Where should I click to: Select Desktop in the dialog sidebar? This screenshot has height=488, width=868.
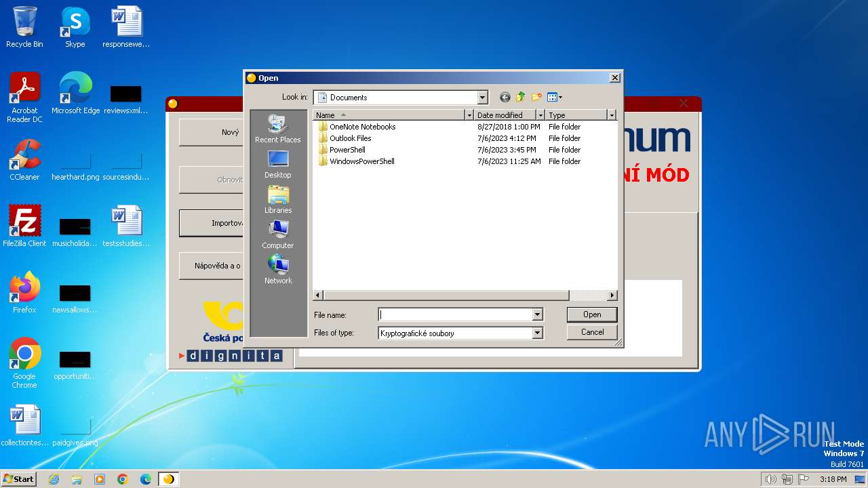(x=278, y=164)
